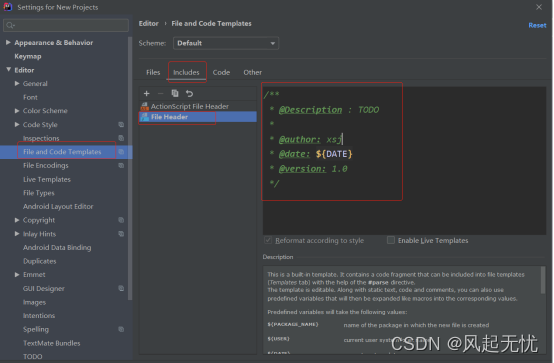Open the Scheme Default dropdown
Screen dimensions: 554x363
pos(226,43)
